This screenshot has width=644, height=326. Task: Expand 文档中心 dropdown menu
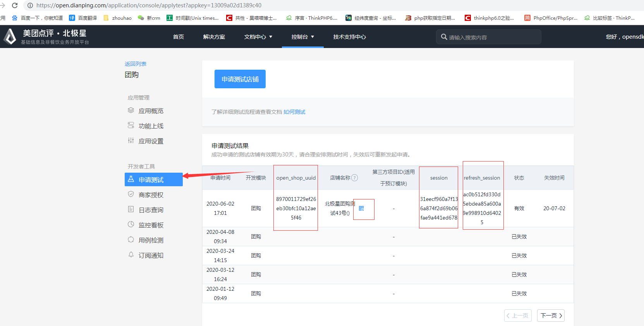click(x=258, y=37)
